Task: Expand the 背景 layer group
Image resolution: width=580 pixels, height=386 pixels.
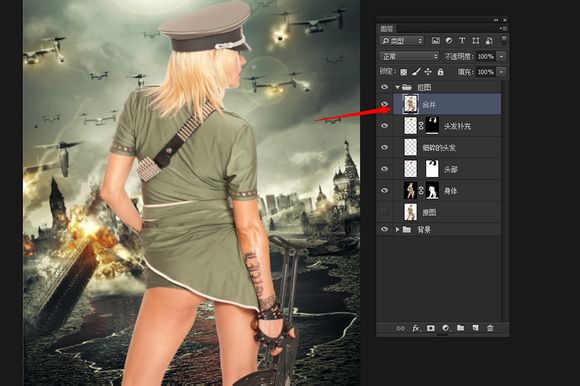Action: (398, 230)
